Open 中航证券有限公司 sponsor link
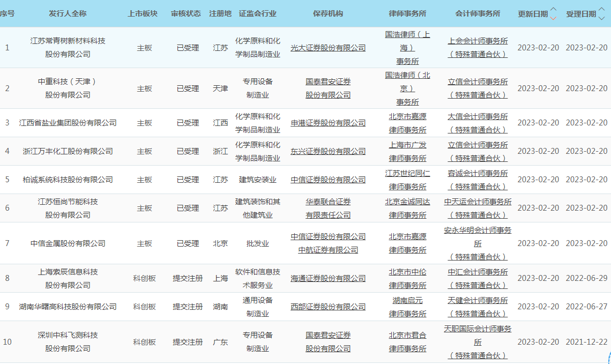This screenshot has width=611, height=364. (x=328, y=250)
